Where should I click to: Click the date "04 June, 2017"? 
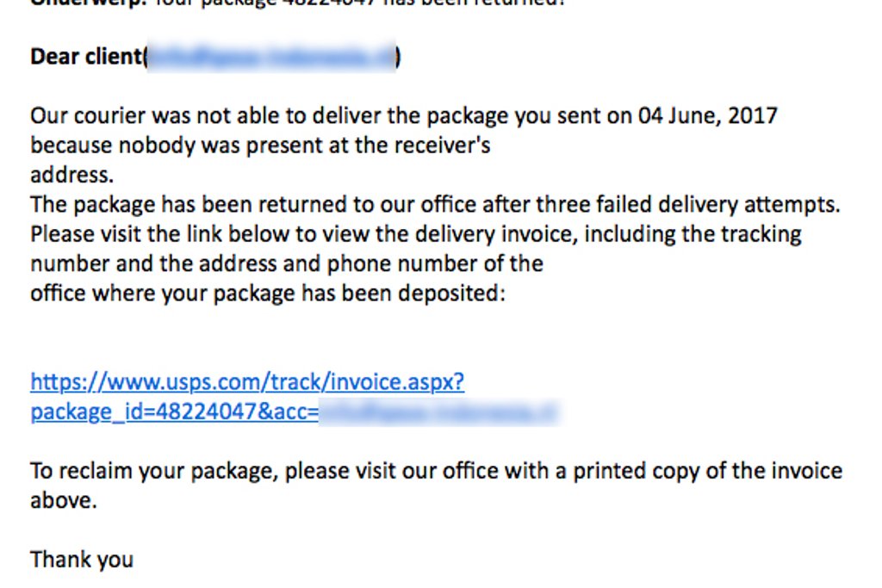[x=707, y=115]
